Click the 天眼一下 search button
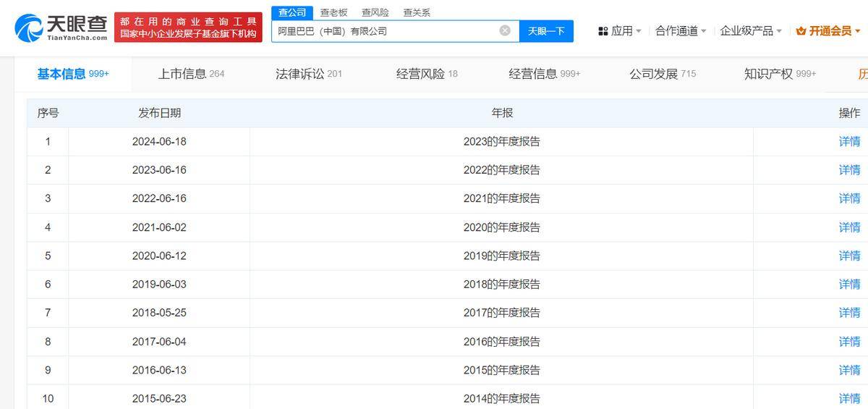868x409 pixels. [546, 31]
